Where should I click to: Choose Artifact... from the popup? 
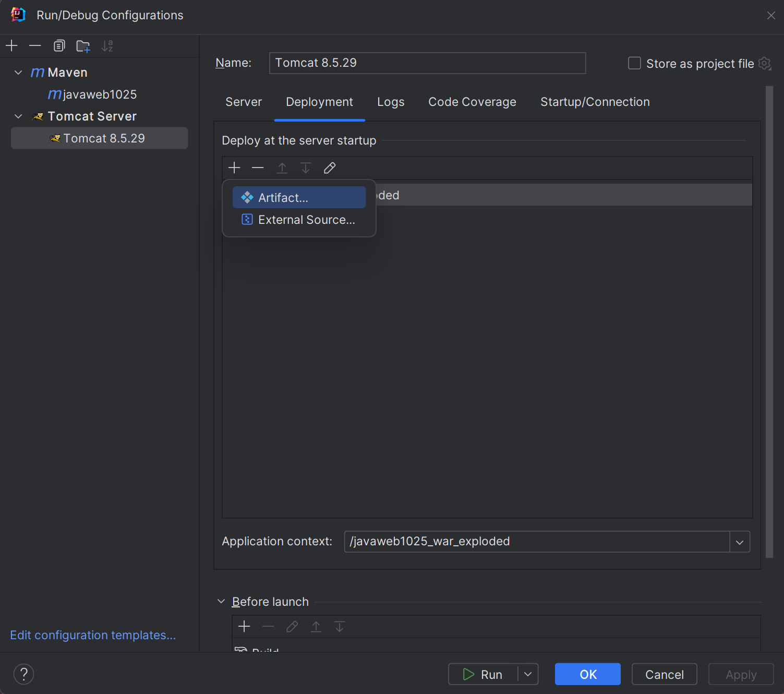[299, 197]
